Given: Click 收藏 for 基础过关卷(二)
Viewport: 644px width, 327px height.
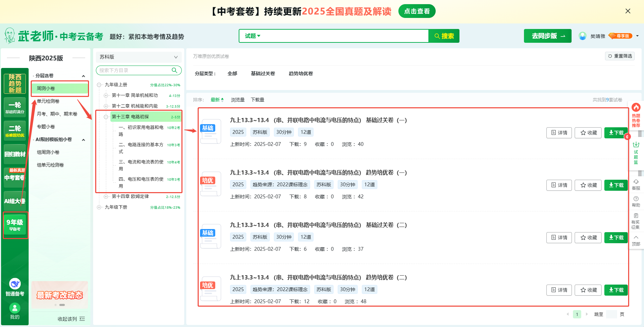Looking at the screenshot, I should click(588, 238).
